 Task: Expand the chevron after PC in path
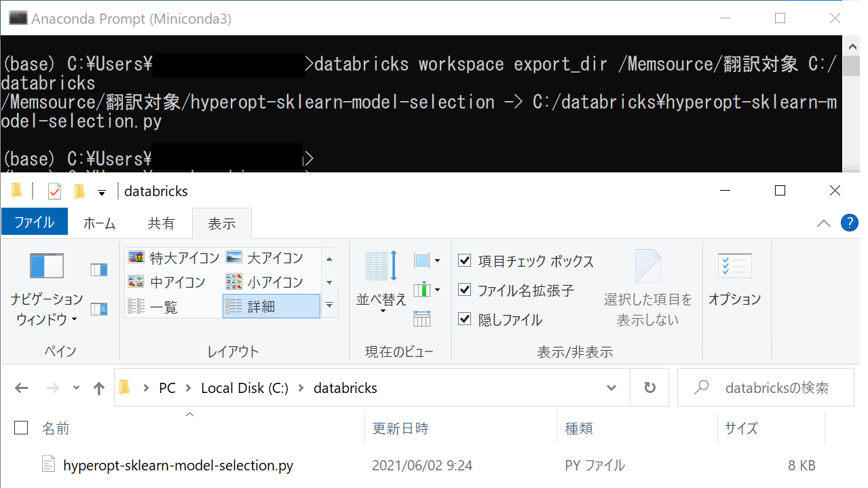point(189,388)
